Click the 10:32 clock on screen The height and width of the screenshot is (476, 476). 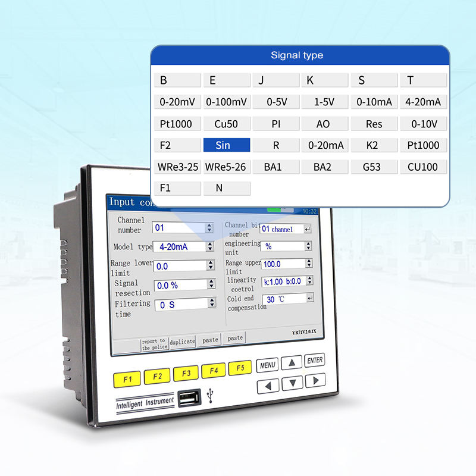[x=310, y=211]
